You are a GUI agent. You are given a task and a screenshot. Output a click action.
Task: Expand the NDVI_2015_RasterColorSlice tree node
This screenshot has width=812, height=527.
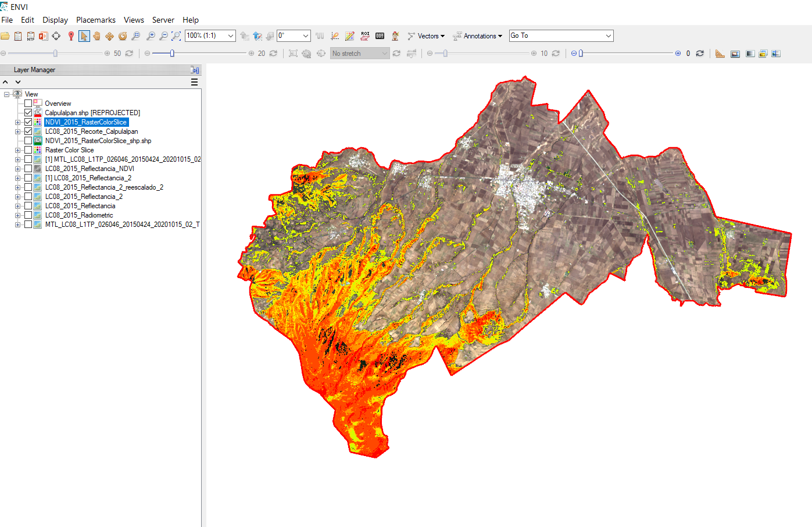pyautogui.click(x=17, y=122)
